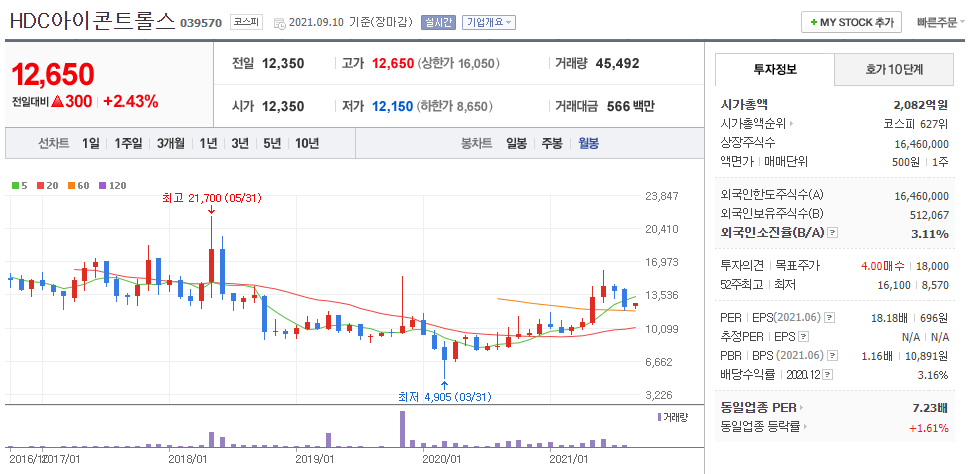This screenshot has width=971, height=474.
Task: Click the tallest volume bar near 2020/01
Action: (x=403, y=429)
